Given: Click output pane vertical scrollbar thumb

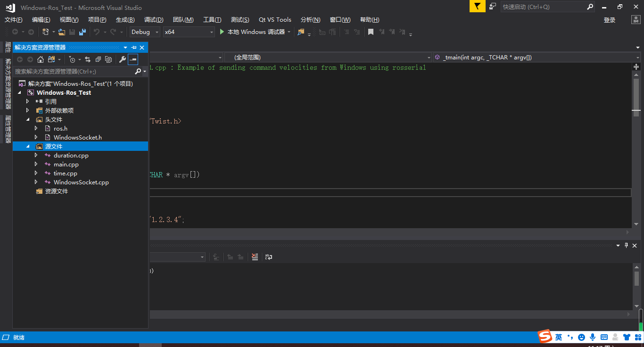Looking at the screenshot, I should click(636, 278).
